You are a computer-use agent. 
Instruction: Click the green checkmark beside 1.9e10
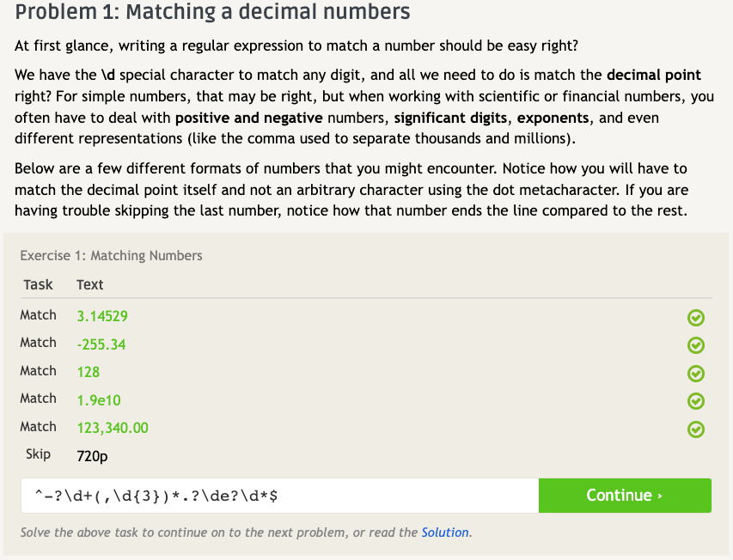pos(696,401)
